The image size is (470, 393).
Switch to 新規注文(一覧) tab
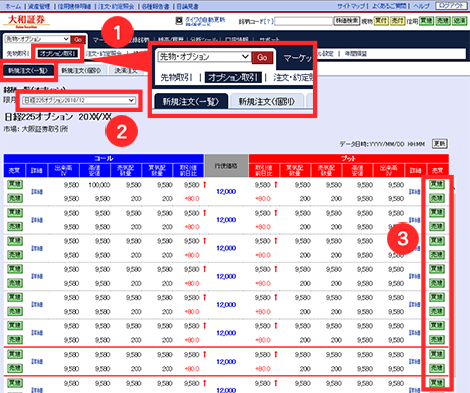tap(28, 70)
